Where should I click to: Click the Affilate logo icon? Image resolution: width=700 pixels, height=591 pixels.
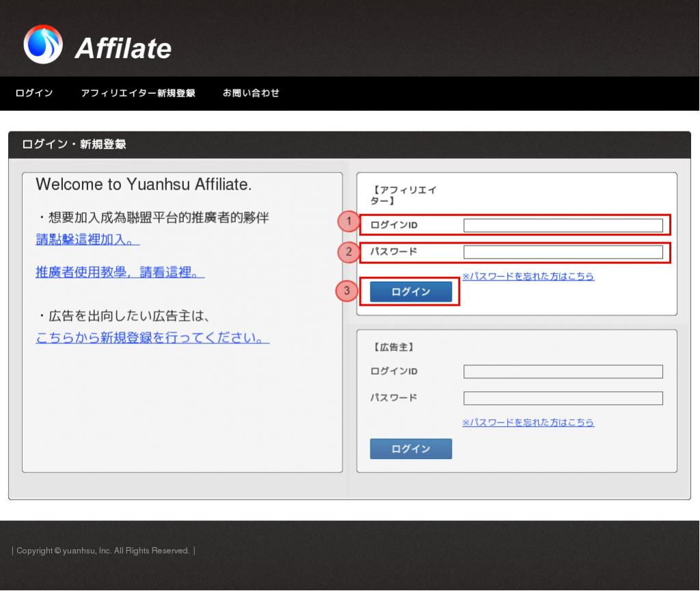[42, 44]
